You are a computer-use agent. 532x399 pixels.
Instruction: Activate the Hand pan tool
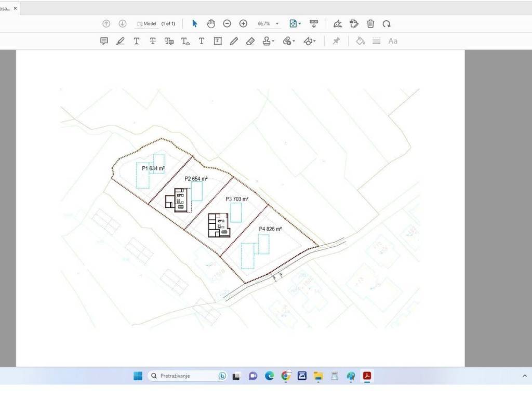tap(211, 24)
